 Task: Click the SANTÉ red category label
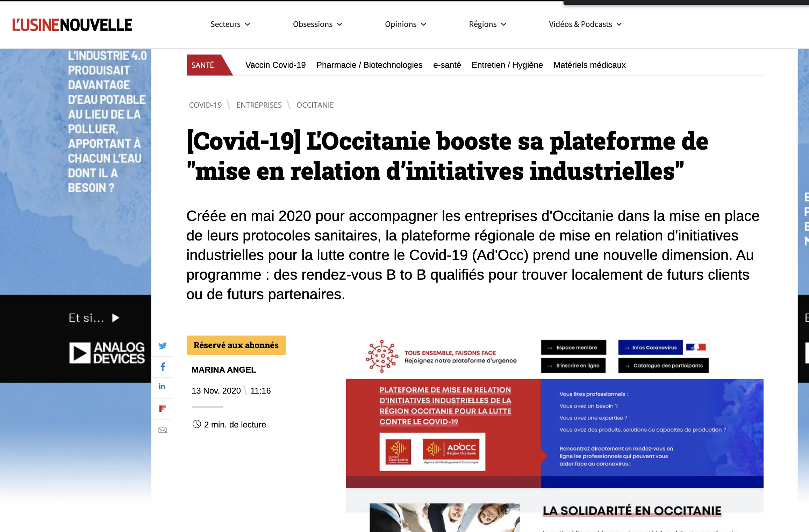click(x=203, y=65)
